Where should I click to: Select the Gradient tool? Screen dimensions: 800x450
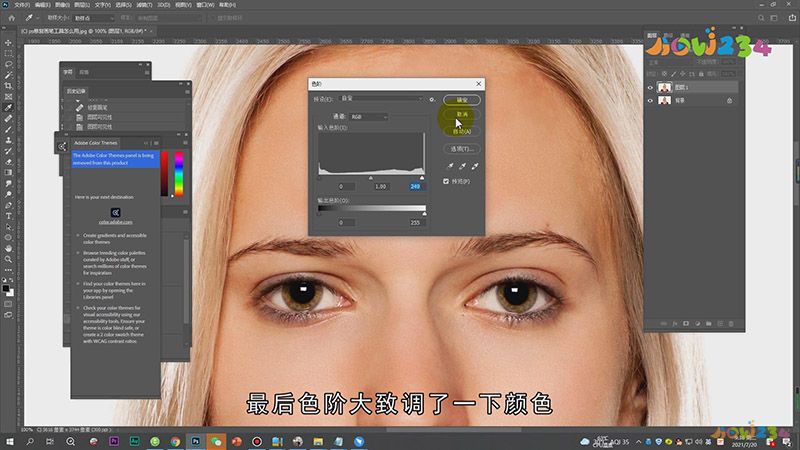coord(8,172)
